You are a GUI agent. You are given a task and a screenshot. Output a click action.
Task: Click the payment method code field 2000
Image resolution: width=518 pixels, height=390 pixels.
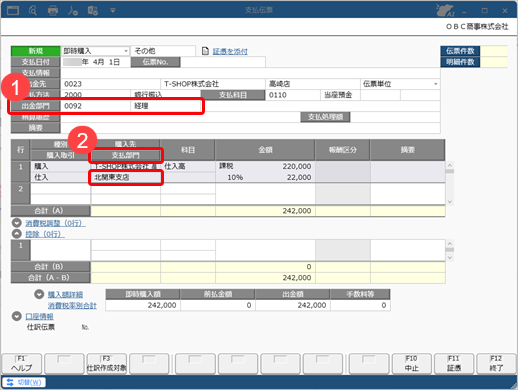(x=95, y=95)
